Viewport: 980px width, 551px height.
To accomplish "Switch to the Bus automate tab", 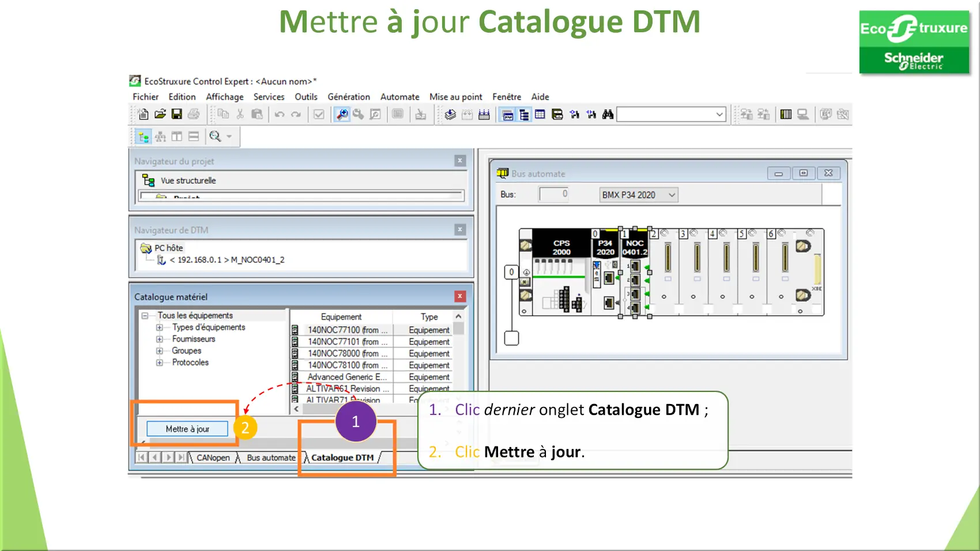I will pos(271,458).
